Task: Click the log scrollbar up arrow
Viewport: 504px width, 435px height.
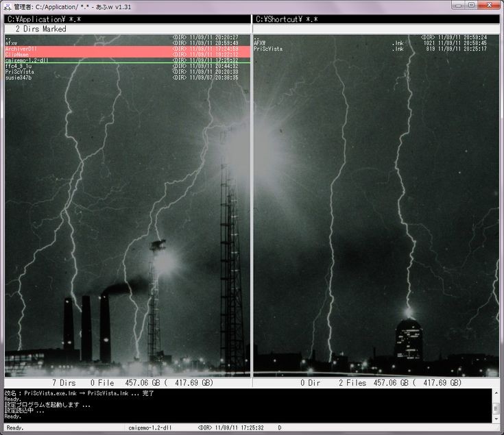Action: [496, 393]
